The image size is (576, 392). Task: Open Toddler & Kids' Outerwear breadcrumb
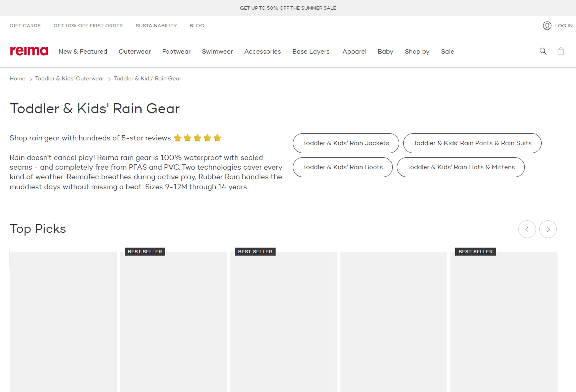point(70,78)
